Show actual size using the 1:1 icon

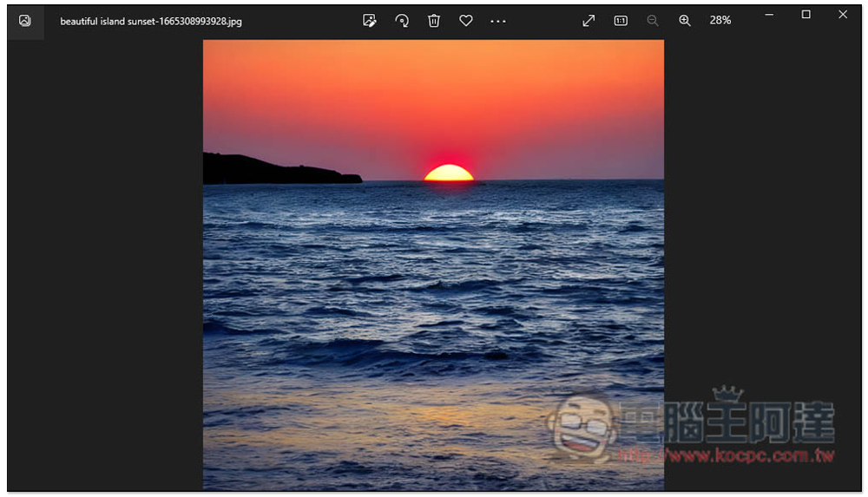[x=621, y=21]
